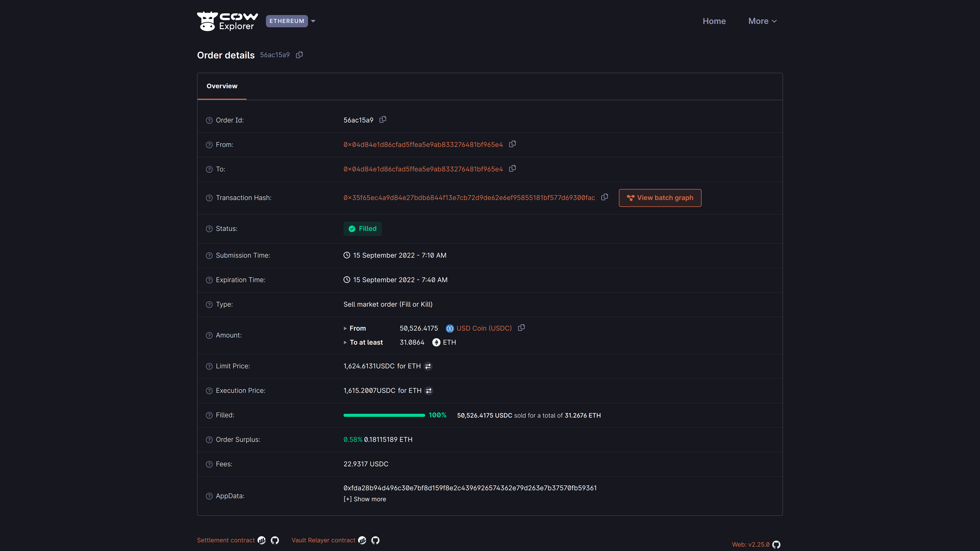Screen dimensions: 980x551
Task: Click the CoW Explorer logo
Action: pos(227,21)
